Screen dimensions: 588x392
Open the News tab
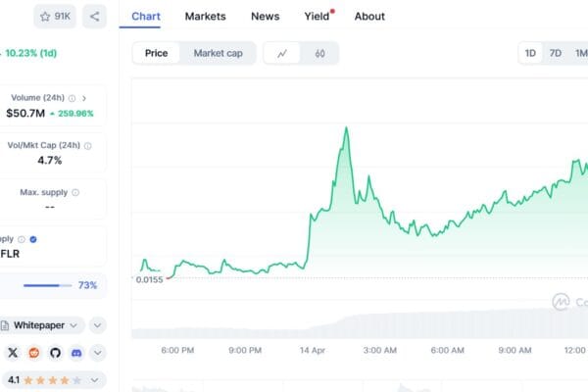[x=266, y=17]
